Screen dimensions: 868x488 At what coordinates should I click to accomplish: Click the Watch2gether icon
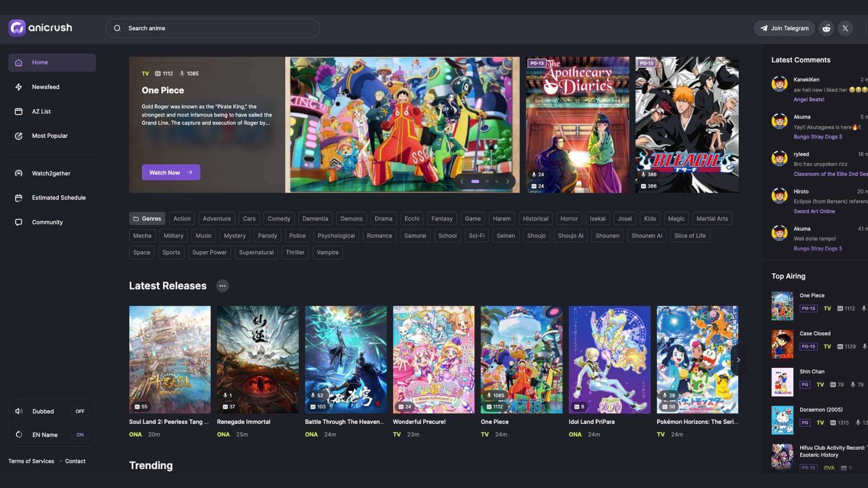[19, 173]
